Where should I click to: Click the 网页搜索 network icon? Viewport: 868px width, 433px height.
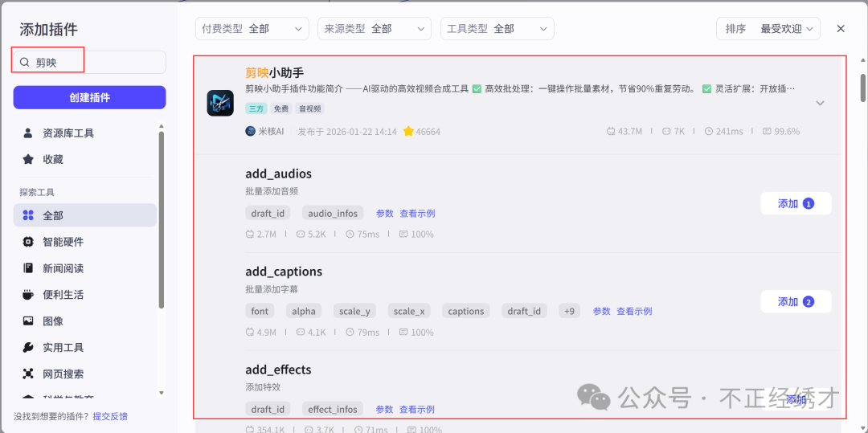pyautogui.click(x=27, y=374)
